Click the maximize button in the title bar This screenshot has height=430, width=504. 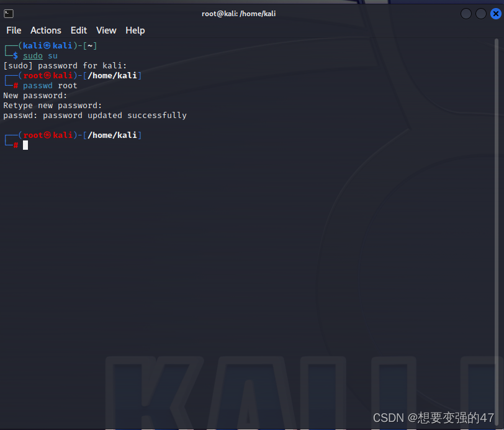tap(481, 14)
